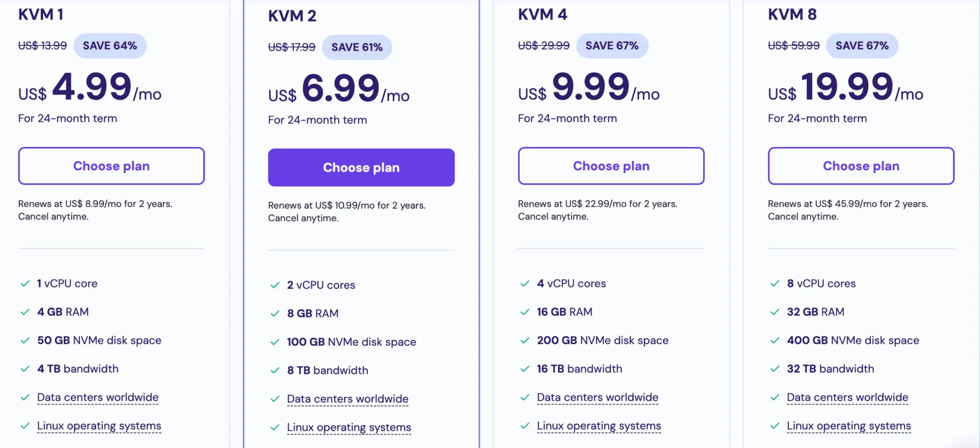The height and width of the screenshot is (448, 980).
Task: Click checkmark icon next to 32 TB bandwidth
Action: pos(775,369)
